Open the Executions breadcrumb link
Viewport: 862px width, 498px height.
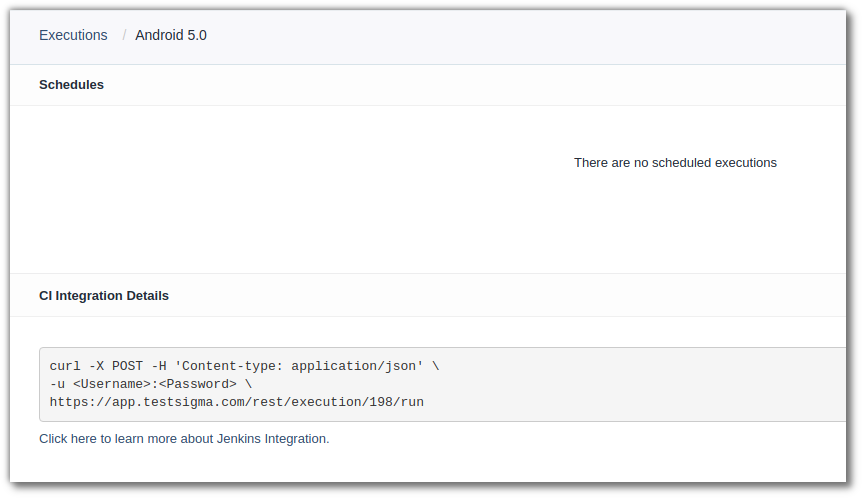[x=73, y=35]
